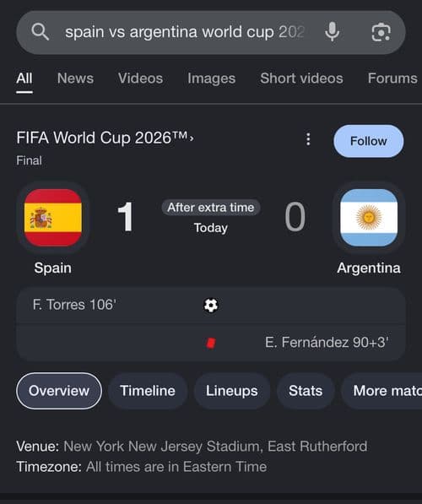Click the soccer ball goal icon
Viewport: 422px width, 504px height.
click(x=211, y=306)
